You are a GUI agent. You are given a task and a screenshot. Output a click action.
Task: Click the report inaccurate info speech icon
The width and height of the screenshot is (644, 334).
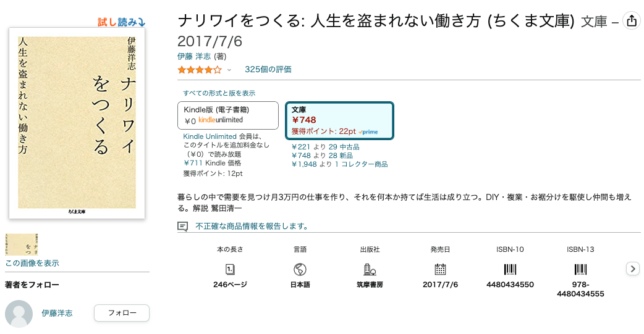[182, 227]
